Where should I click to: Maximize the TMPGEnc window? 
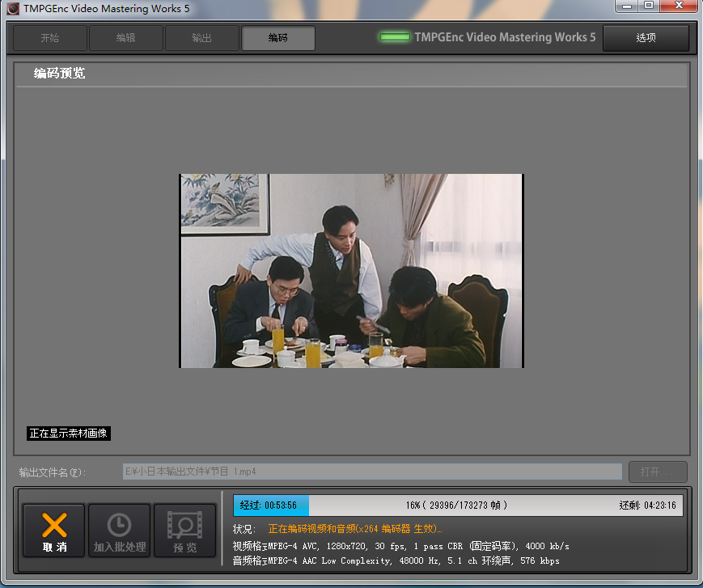[648, 6]
